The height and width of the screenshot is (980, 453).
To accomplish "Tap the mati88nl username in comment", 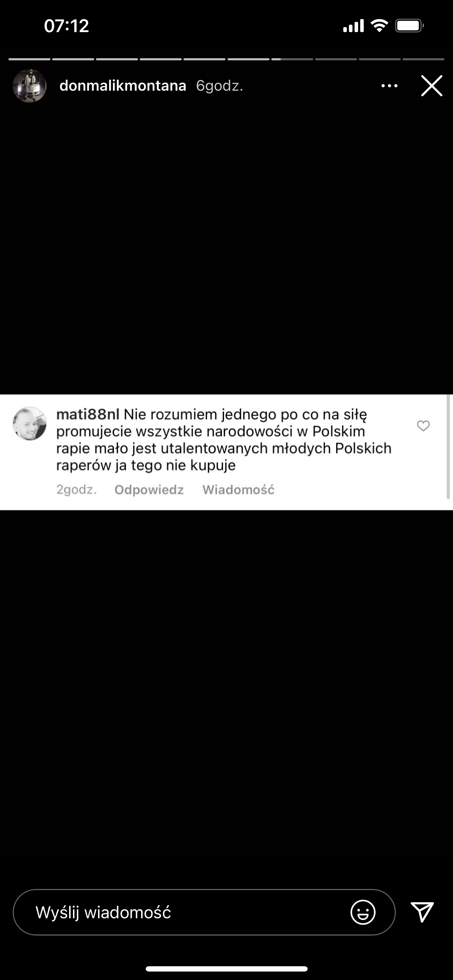I will (x=88, y=414).
